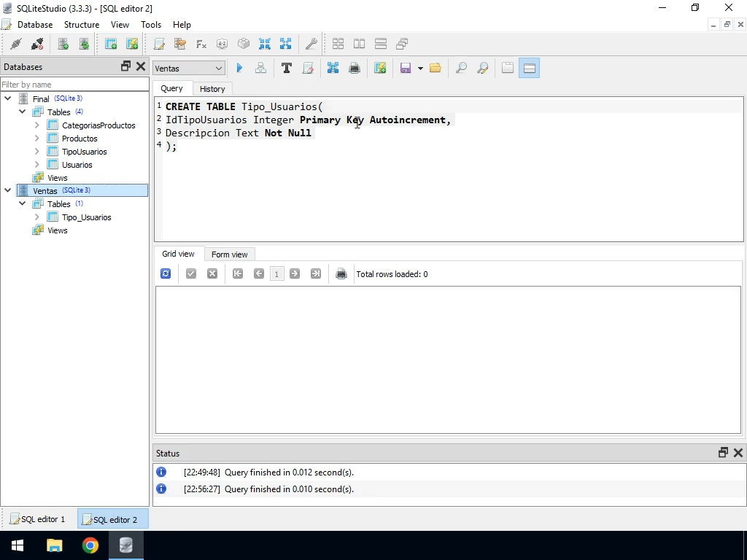Expand the TipoUsuarios table node
This screenshot has width=747, height=560.
pos(36,152)
